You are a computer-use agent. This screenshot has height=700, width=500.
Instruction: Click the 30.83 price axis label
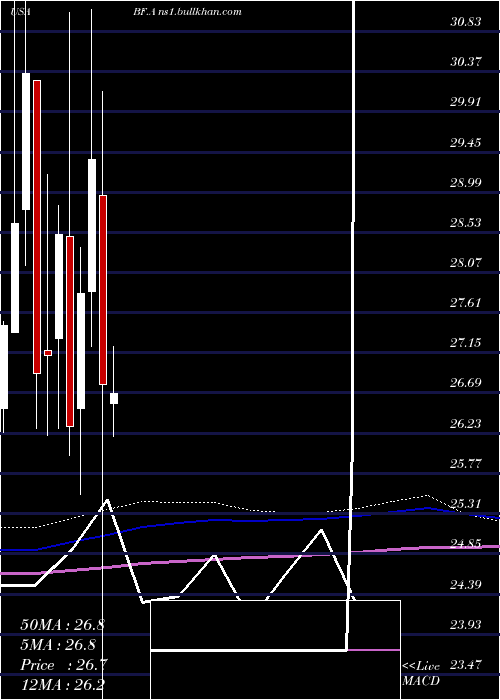point(466,21)
